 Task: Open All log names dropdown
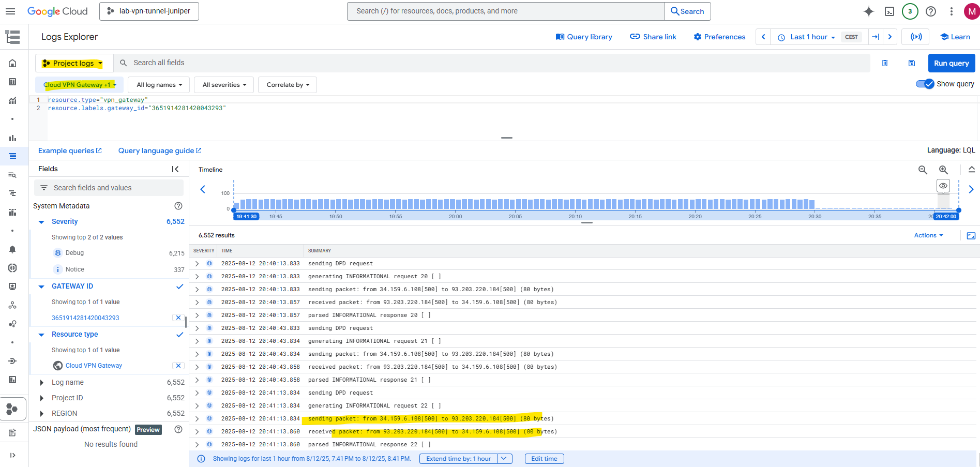[x=159, y=85]
